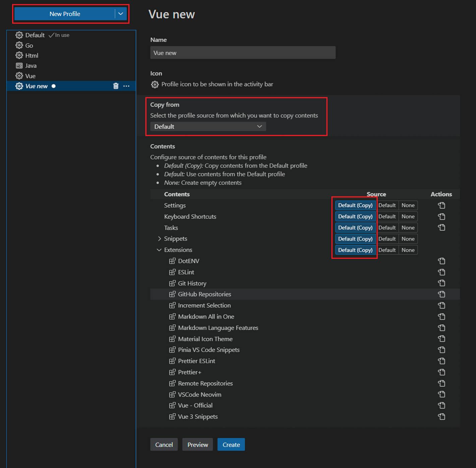This screenshot has width=476, height=468.
Task: Switch to the Go profile
Action: tap(28, 45)
